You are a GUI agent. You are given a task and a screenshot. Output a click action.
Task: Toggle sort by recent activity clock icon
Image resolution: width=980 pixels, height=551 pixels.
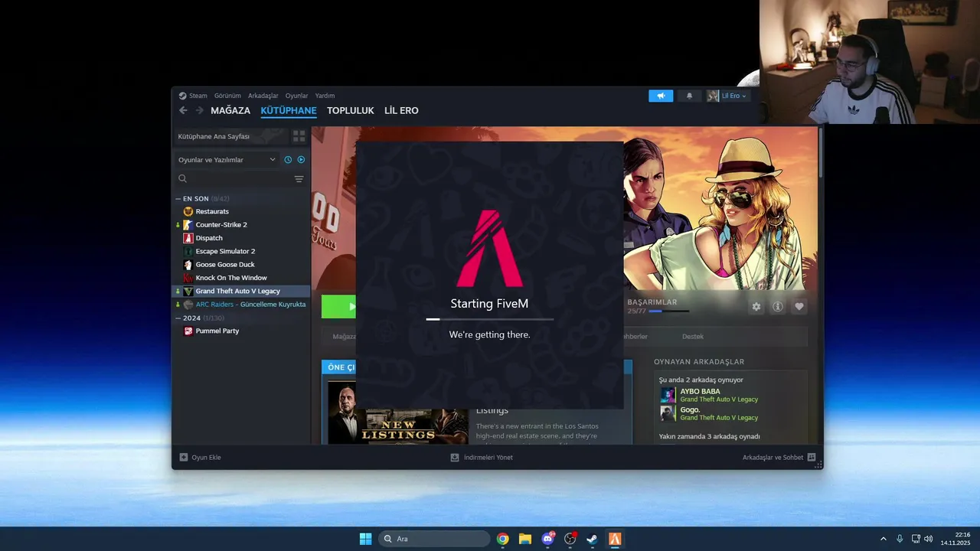click(288, 160)
